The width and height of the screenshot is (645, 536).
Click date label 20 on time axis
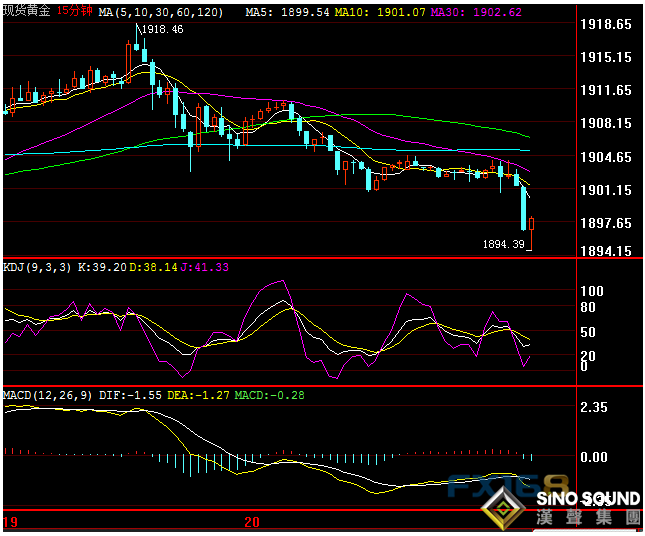252,522
